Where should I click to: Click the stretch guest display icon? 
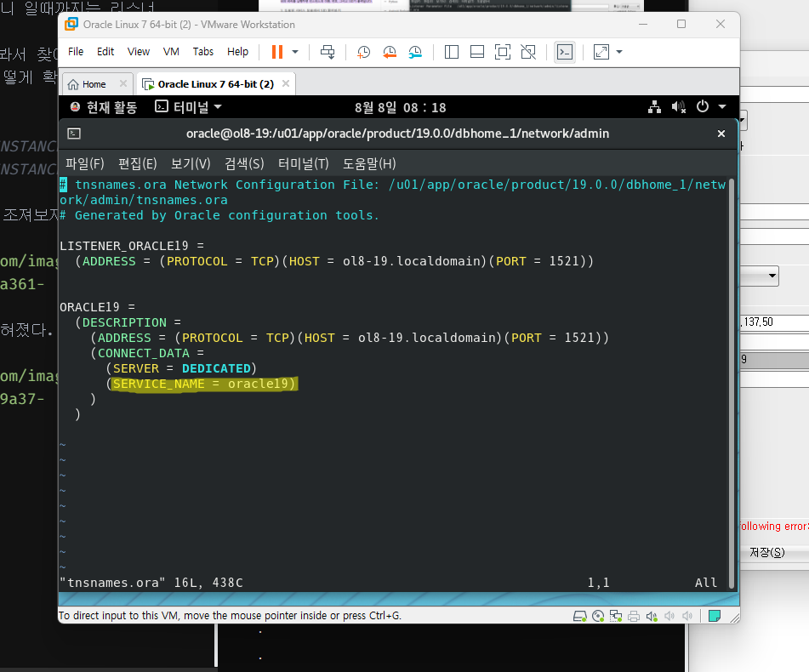click(601, 52)
